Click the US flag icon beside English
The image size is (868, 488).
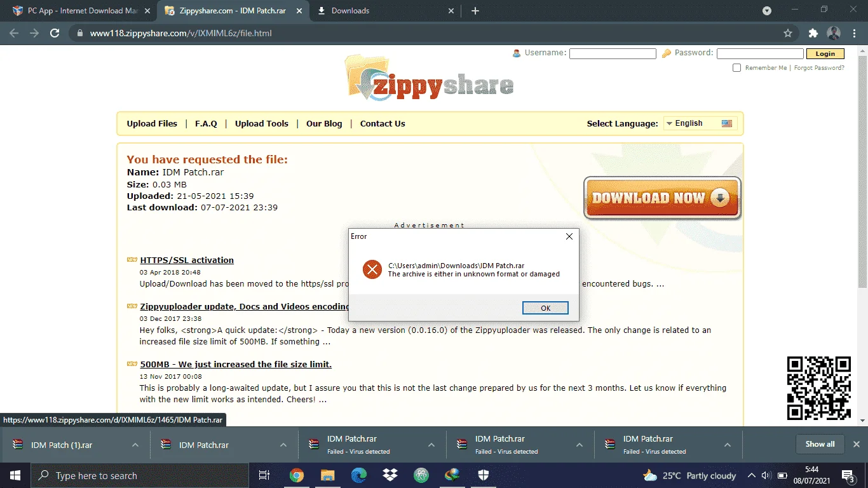(x=727, y=123)
